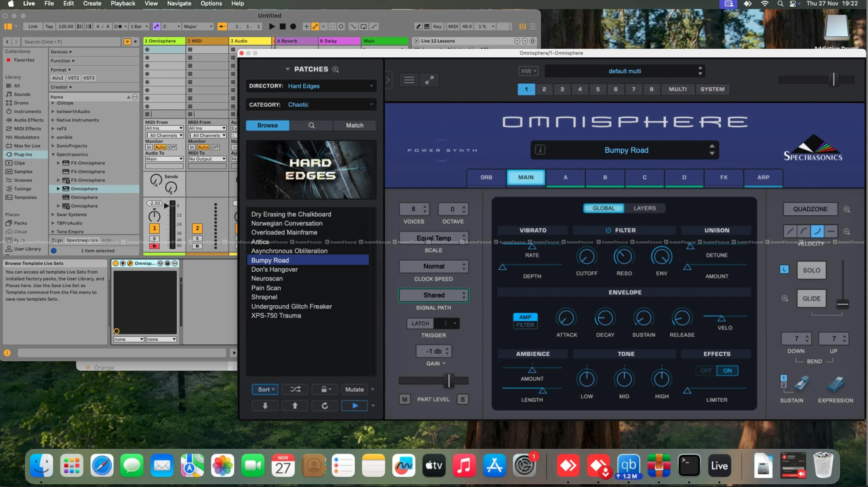The width and height of the screenshot is (868, 487).
Task: Open the HW hardware profile dropdown
Action: (528, 71)
